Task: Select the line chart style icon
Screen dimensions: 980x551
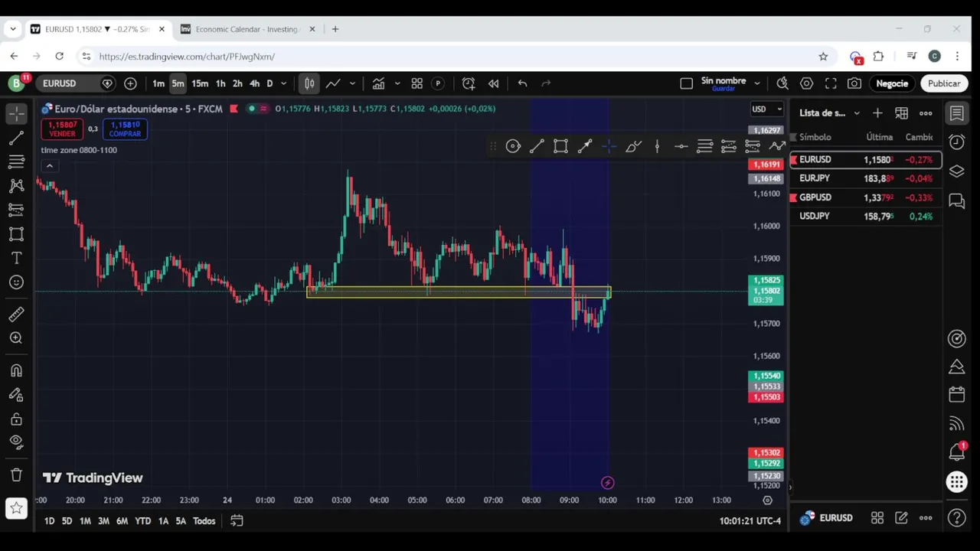Action: point(333,83)
